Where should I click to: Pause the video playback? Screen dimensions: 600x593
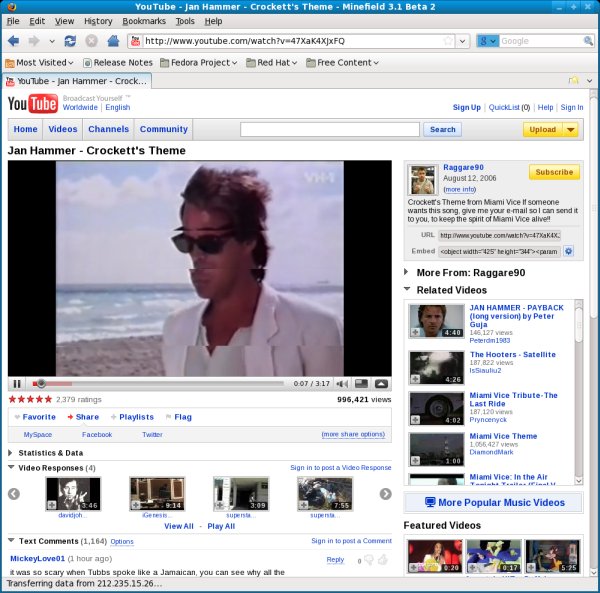(x=17, y=383)
